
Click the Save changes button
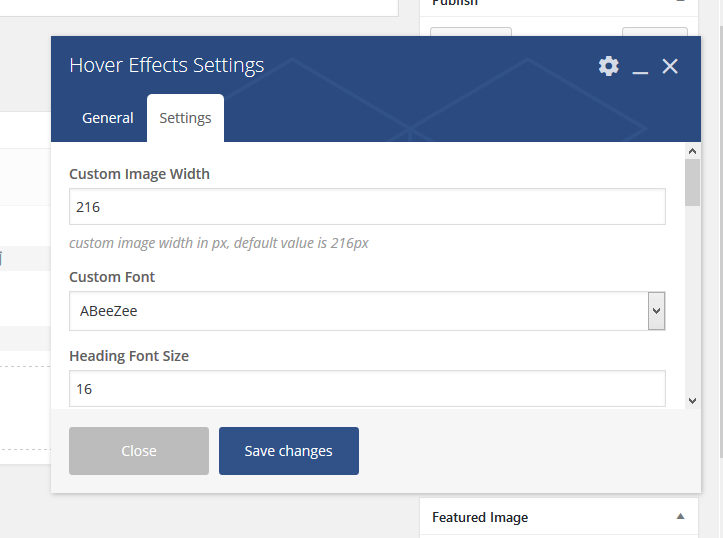coord(289,451)
